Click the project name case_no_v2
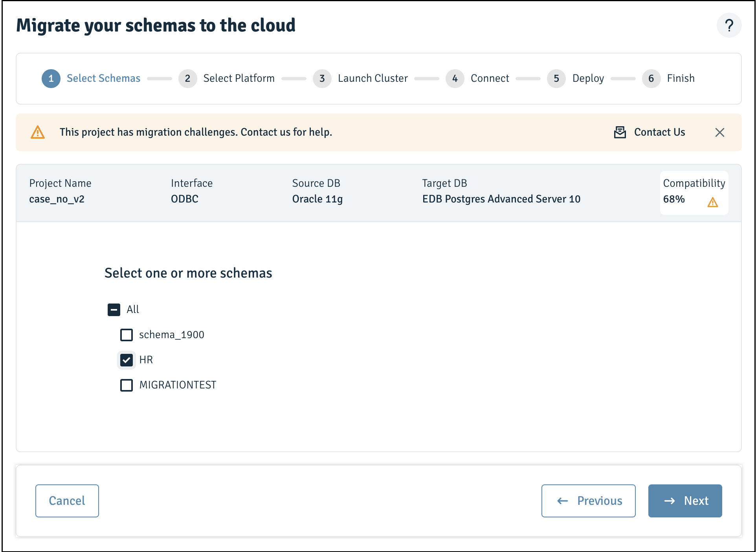 pos(57,199)
